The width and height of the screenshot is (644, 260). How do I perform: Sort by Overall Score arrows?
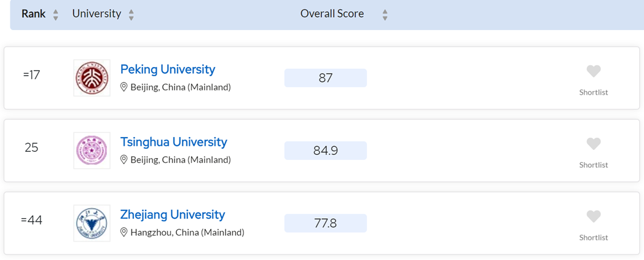coord(385,15)
